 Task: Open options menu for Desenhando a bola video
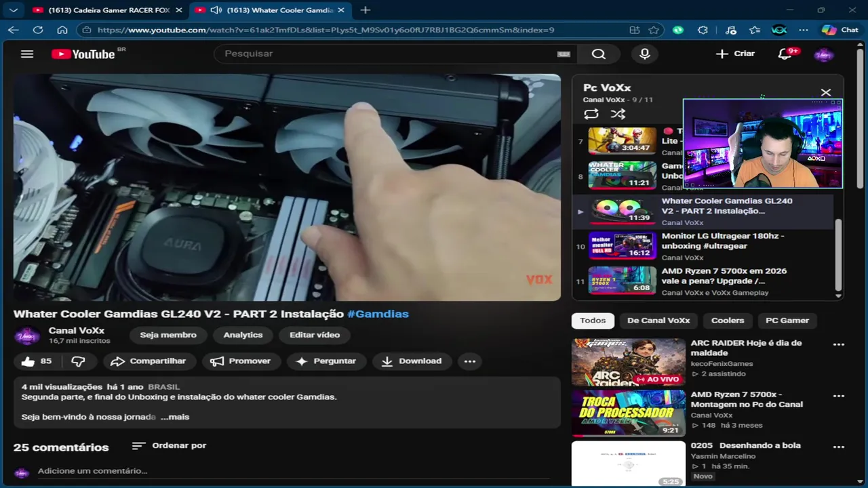click(x=839, y=447)
